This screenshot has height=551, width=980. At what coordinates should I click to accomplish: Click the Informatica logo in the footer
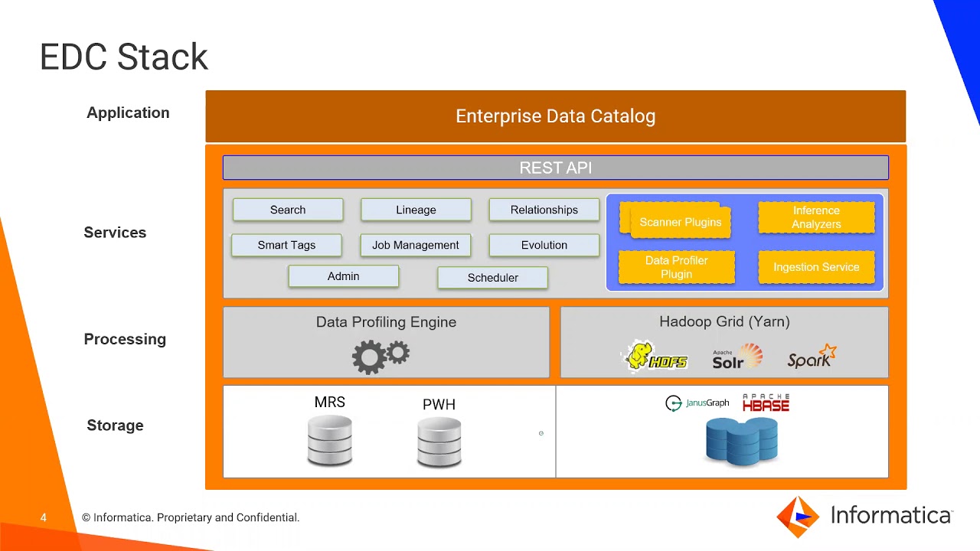pyautogui.click(x=865, y=517)
